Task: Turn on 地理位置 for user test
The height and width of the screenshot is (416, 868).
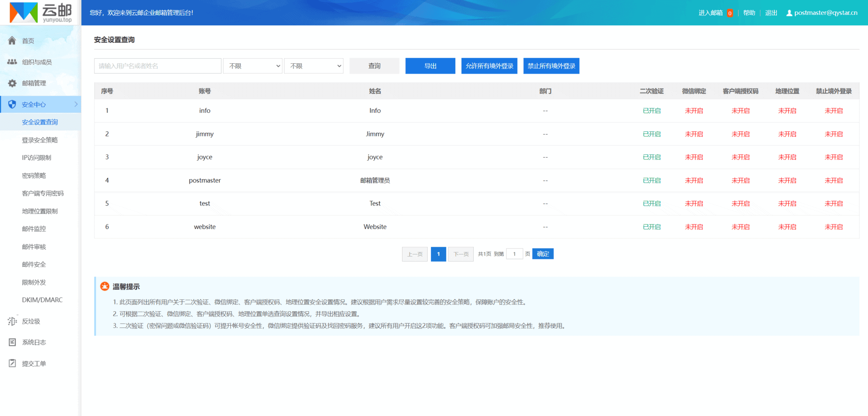Action: click(x=787, y=203)
